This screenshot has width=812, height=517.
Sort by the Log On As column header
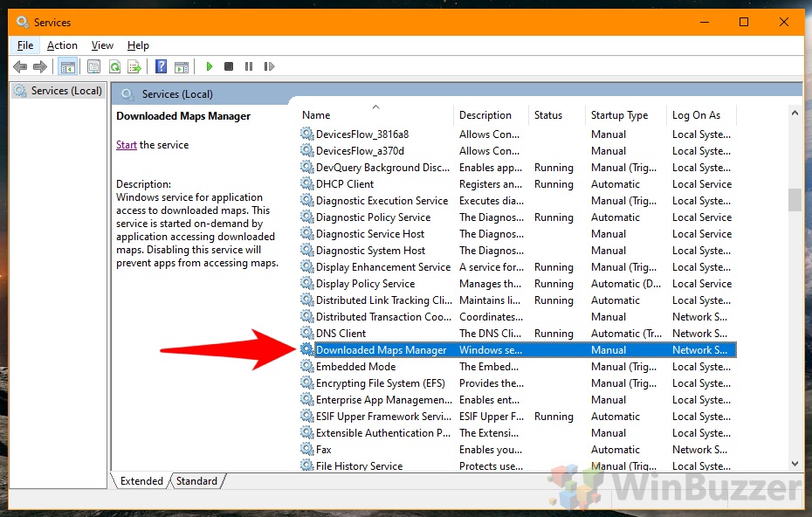click(x=702, y=115)
